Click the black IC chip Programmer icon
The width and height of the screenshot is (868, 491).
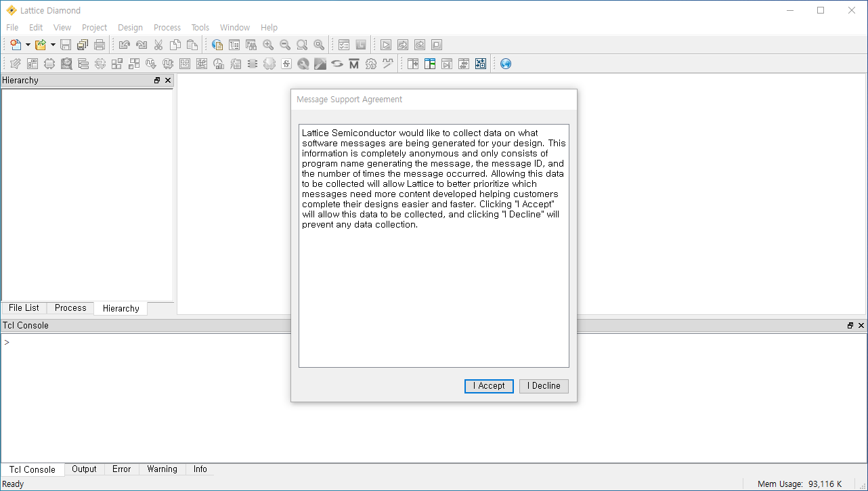(253, 64)
